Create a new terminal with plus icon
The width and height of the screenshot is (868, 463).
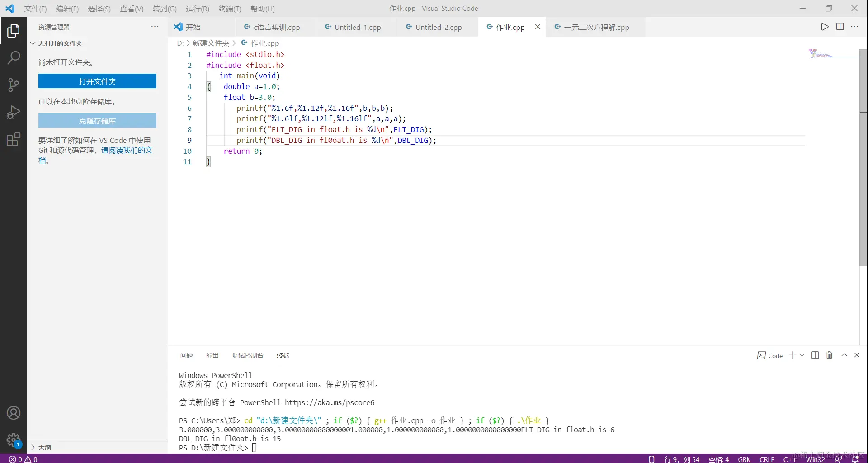click(793, 355)
